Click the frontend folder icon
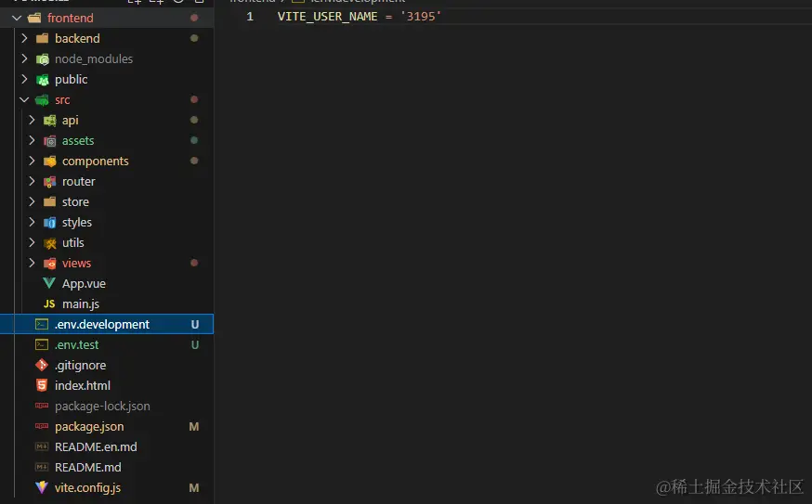The height and width of the screenshot is (504, 812). coord(34,19)
